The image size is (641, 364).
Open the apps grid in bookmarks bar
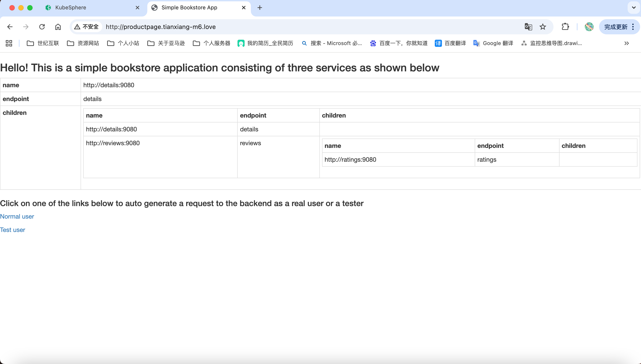click(x=9, y=43)
